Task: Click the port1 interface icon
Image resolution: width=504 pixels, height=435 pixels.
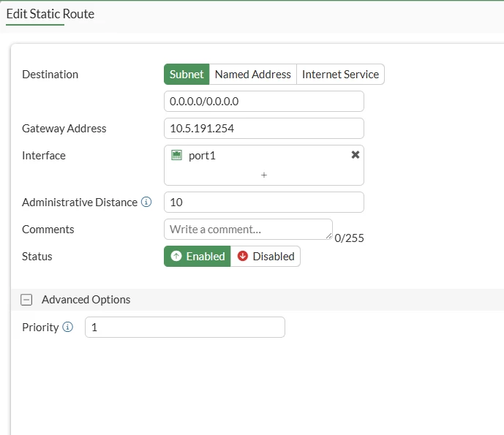Action: (x=176, y=155)
